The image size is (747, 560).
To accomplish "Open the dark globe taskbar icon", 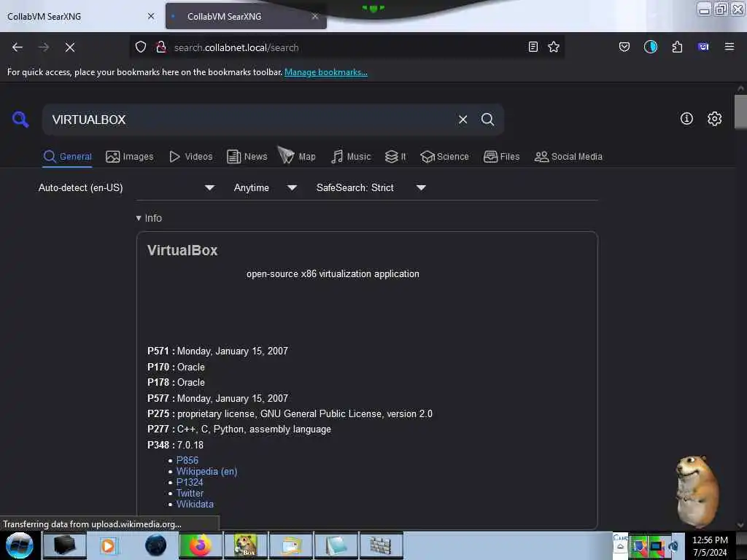I will [156, 545].
